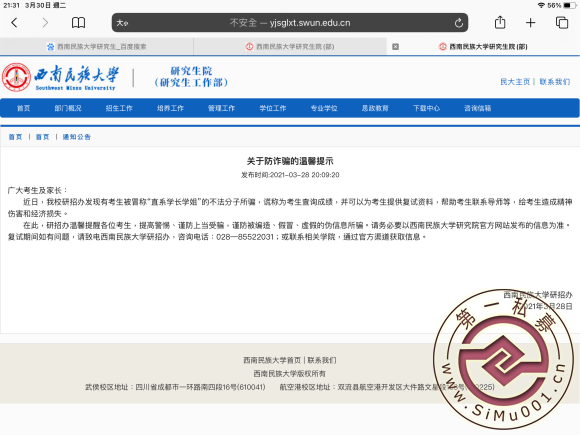Open the 管理工作 menu item
Image resolution: width=580 pixels, height=435 pixels.
tap(221, 108)
